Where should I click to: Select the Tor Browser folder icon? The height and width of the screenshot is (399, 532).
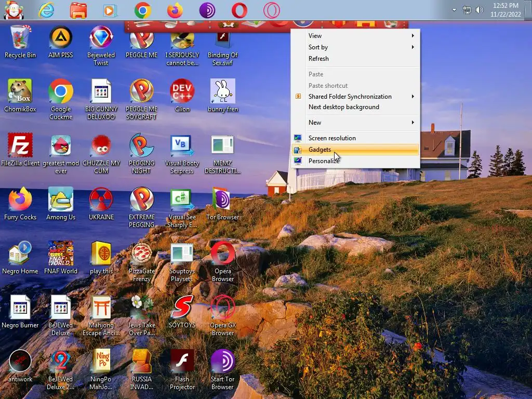[222, 204]
